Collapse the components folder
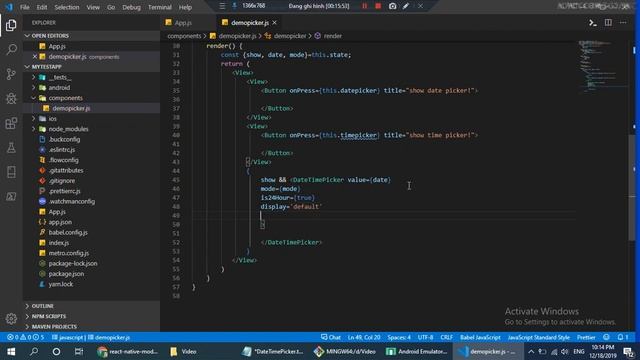 pos(65,98)
